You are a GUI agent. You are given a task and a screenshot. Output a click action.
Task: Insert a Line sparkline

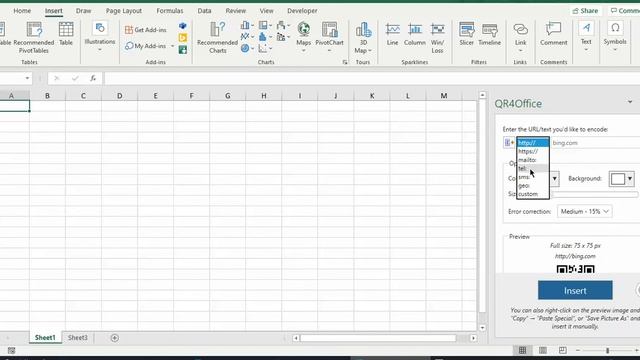[392, 34]
